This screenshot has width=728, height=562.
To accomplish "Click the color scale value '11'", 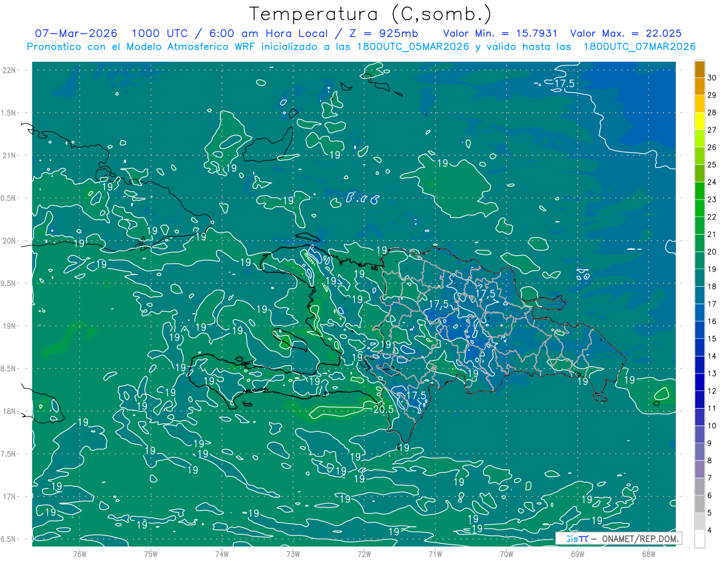I will (x=712, y=409).
